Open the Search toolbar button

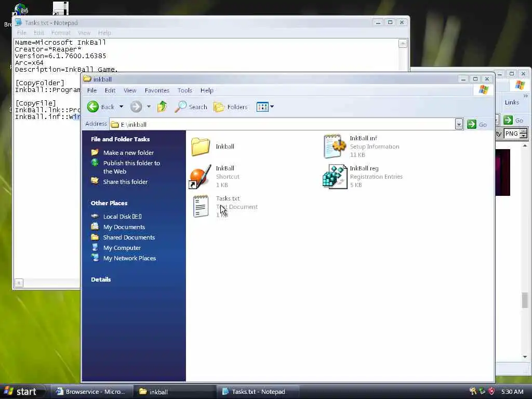(191, 107)
